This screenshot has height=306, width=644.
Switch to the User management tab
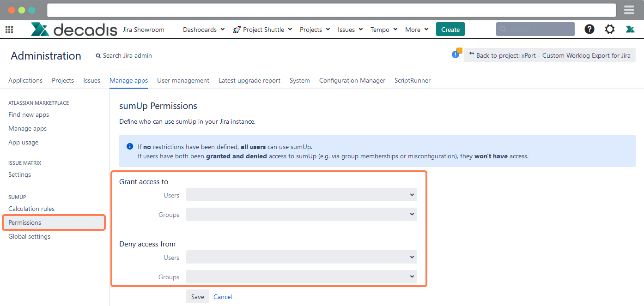pyautogui.click(x=183, y=80)
